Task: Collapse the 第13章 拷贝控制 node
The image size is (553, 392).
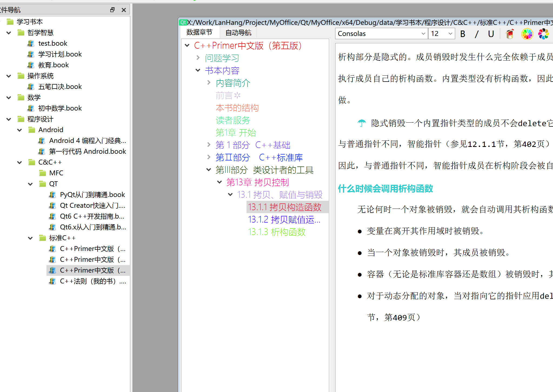Action: [x=219, y=182]
